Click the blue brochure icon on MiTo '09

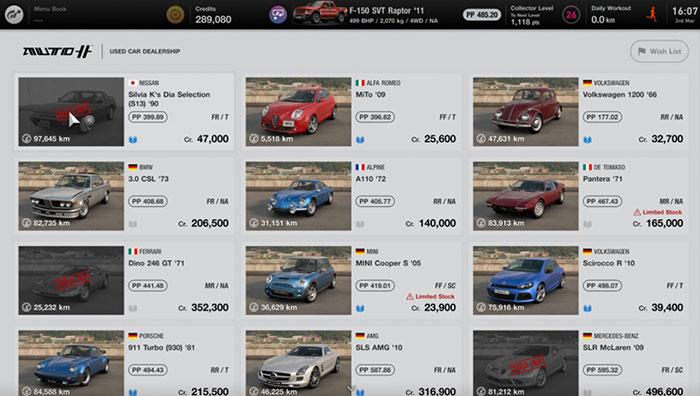click(x=360, y=140)
